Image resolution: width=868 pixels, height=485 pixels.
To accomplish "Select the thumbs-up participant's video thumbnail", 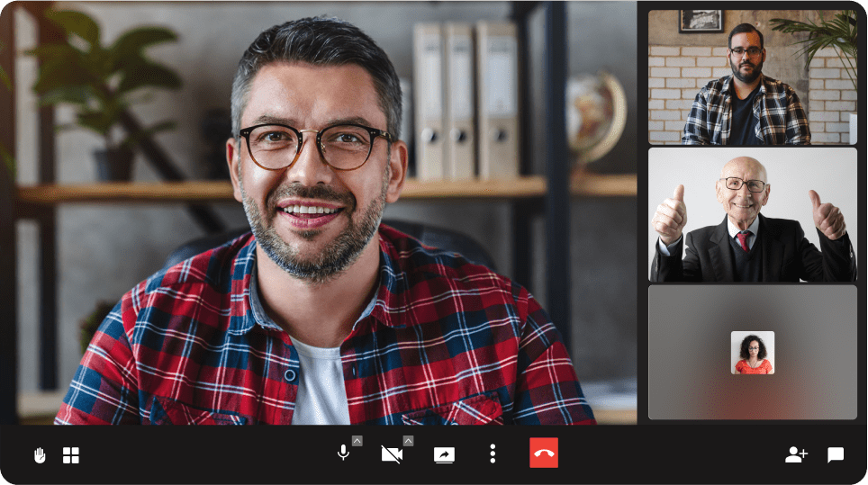I will pyautogui.click(x=752, y=215).
